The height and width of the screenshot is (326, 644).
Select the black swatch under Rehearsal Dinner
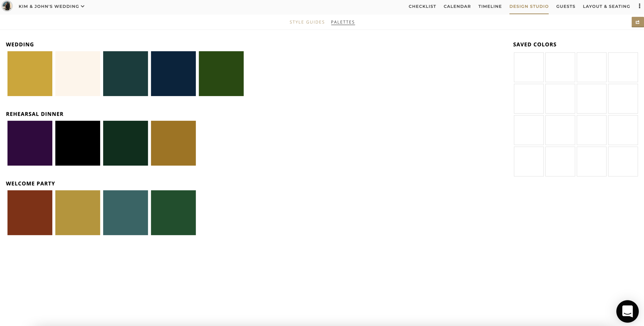point(77,143)
